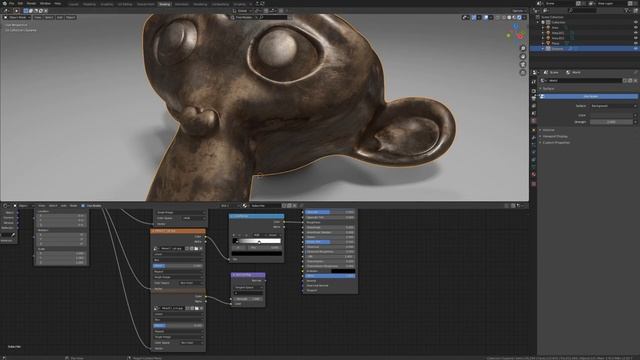
Task: Expand the Volume panel
Action: [x=548, y=130]
